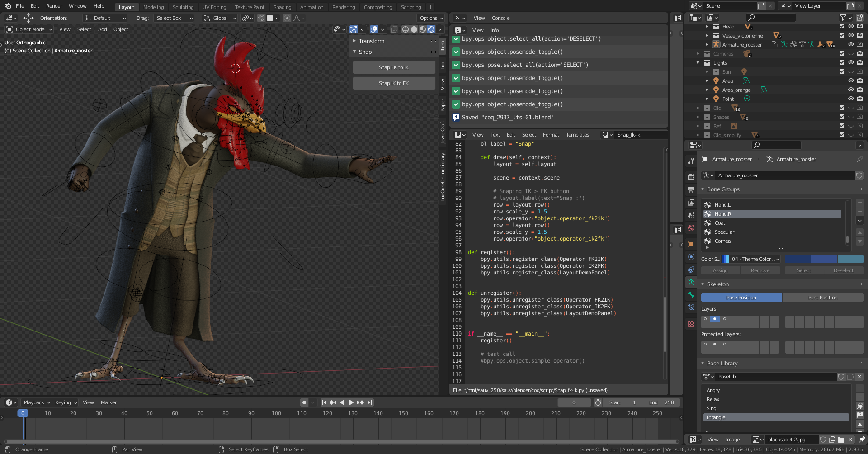Open the Bone Constraints properties tab
Screen dimensions: 868x454
[691, 307]
